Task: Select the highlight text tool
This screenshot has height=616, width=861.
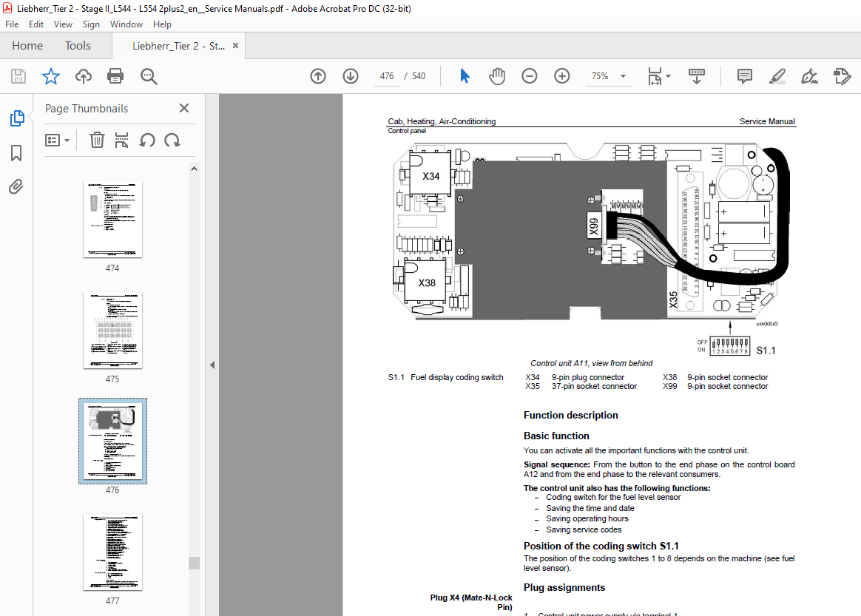Action: tap(777, 76)
